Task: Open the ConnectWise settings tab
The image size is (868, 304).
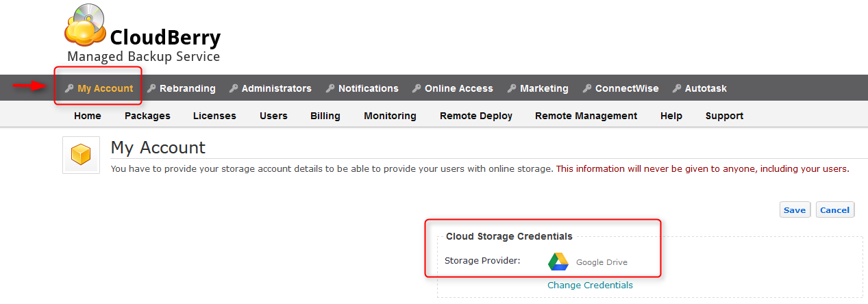Action: tap(627, 88)
